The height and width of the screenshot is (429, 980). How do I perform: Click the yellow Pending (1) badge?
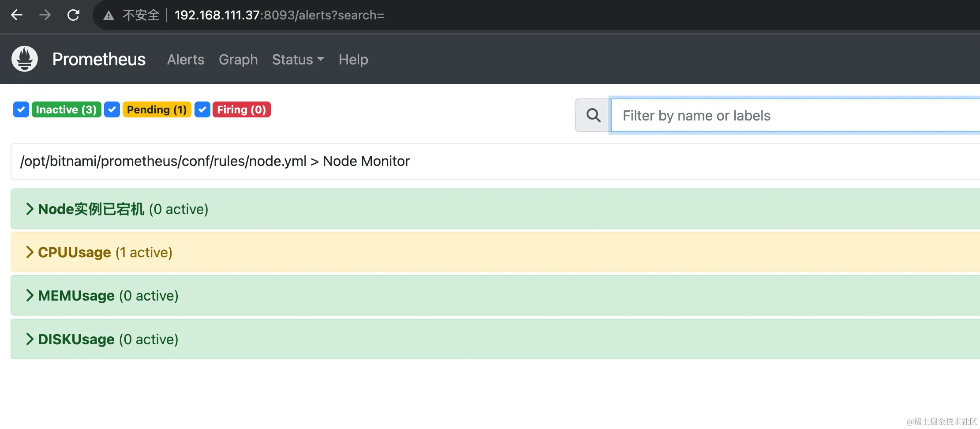(x=157, y=109)
